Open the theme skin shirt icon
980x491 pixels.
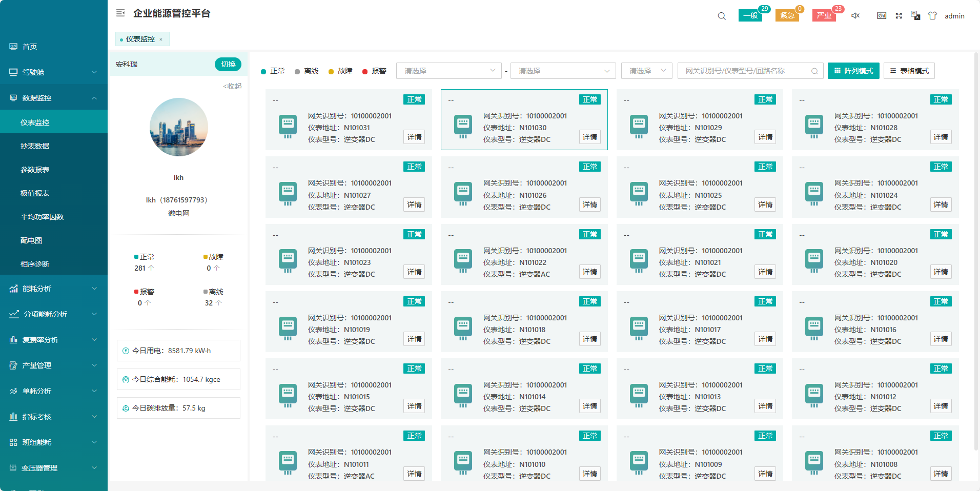(932, 16)
